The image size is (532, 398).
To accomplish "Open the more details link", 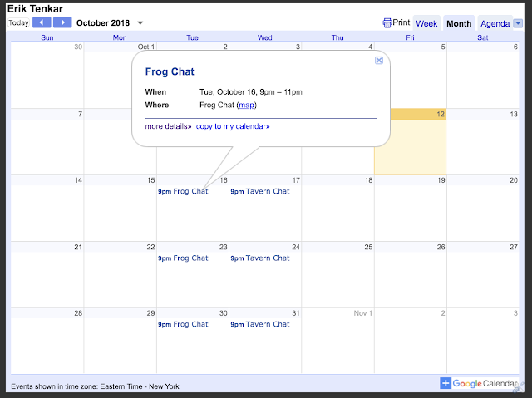I will 168,126.
